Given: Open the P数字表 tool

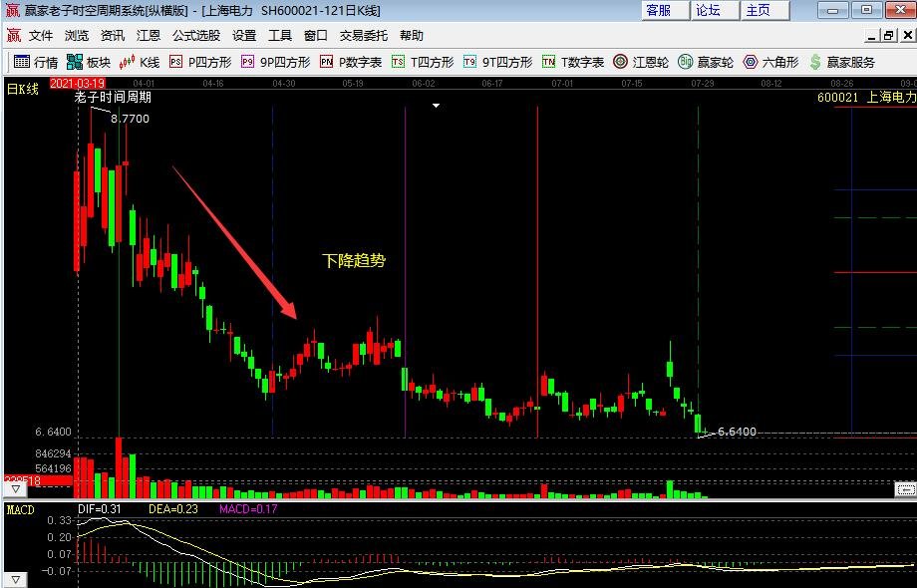Looking at the screenshot, I should [x=351, y=62].
